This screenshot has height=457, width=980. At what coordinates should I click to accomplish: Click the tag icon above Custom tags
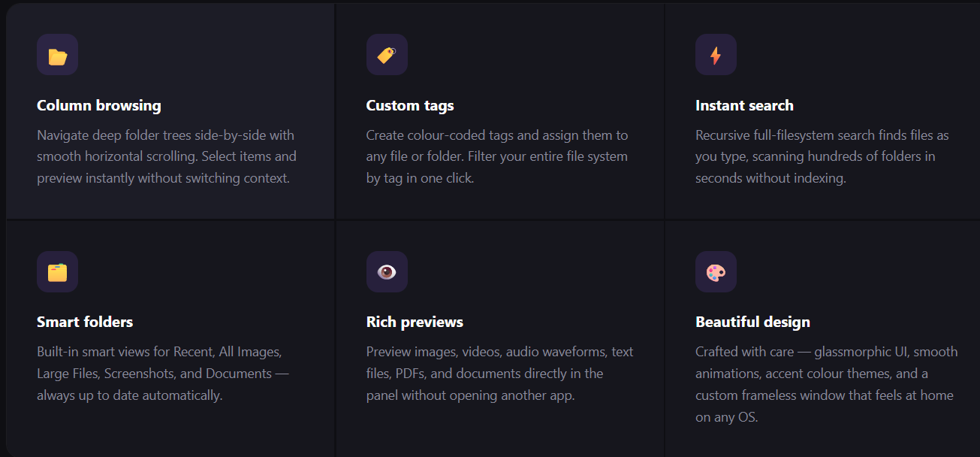coord(387,55)
